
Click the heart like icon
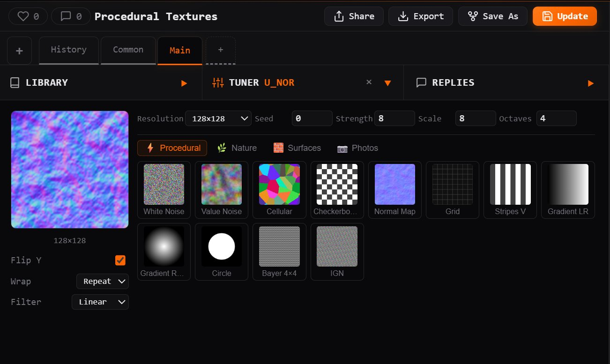pos(23,16)
